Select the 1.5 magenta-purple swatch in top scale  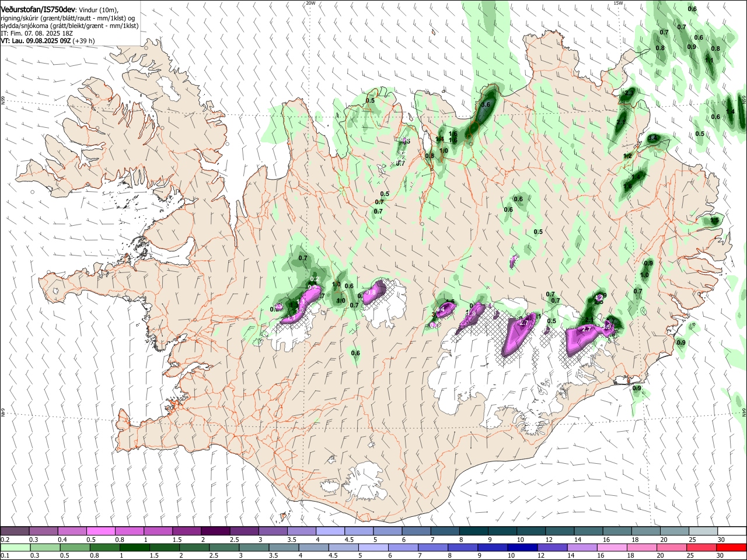(x=186, y=531)
